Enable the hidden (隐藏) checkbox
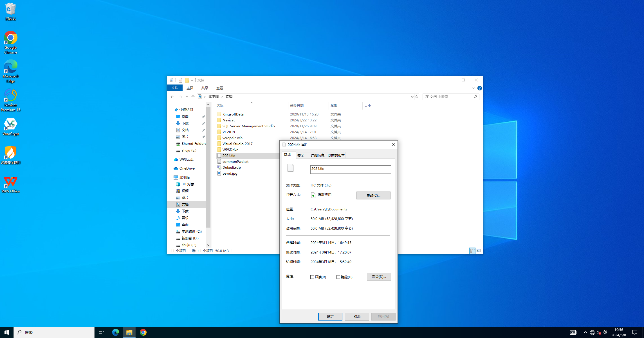The height and width of the screenshot is (338, 644). [338, 277]
